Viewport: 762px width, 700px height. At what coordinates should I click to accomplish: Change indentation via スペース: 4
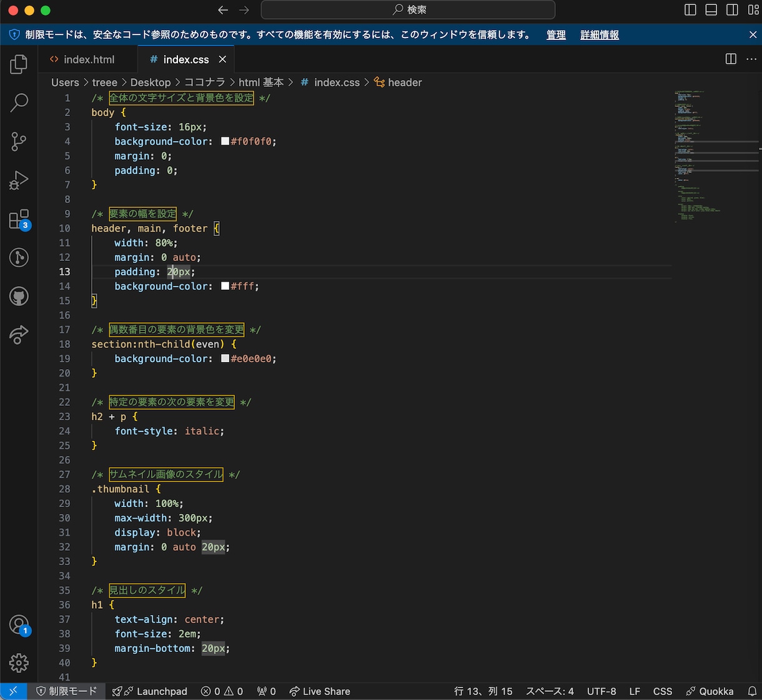pyautogui.click(x=550, y=691)
